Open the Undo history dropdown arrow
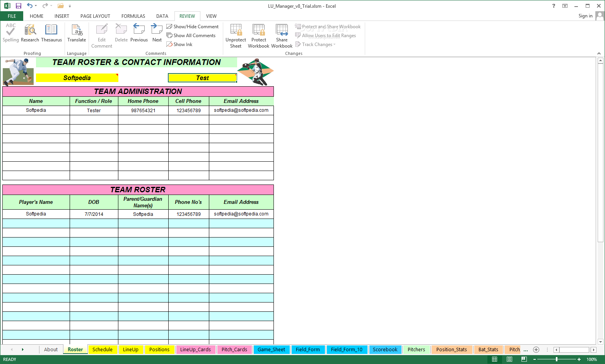The image size is (605, 364). 36,6
